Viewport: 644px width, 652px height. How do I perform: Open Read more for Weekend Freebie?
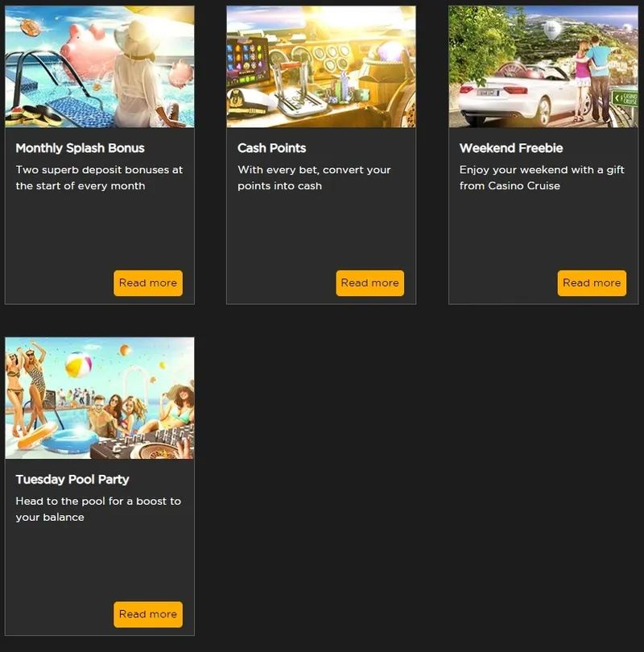(592, 283)
